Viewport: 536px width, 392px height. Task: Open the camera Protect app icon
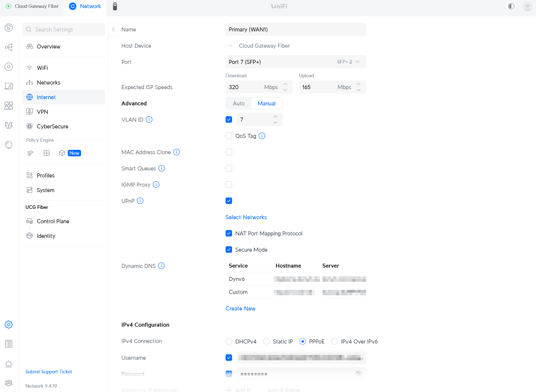[x=115, y=6]
